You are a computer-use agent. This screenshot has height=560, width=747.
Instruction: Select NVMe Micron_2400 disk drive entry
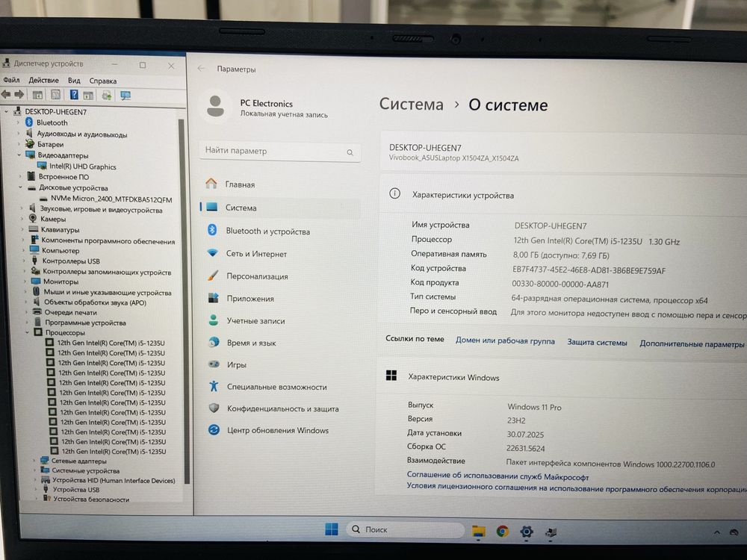(111, 199)
